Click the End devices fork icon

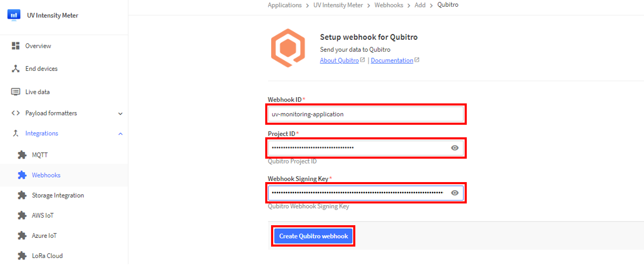[16, 69]
